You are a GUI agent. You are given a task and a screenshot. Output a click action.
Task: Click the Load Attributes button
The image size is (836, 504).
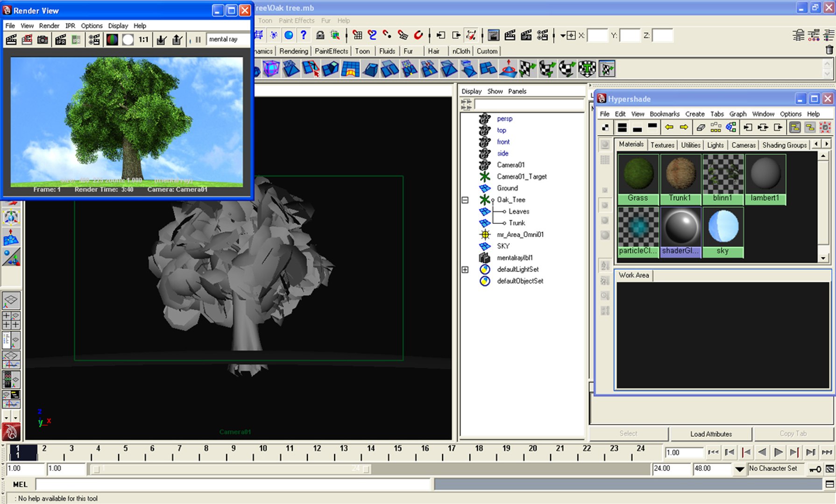[711, 434]
